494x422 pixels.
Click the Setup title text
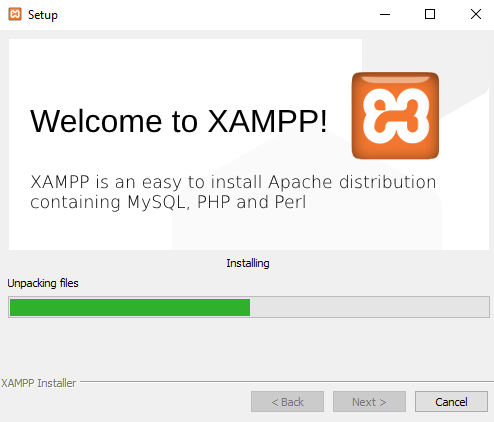click(43, 15)
